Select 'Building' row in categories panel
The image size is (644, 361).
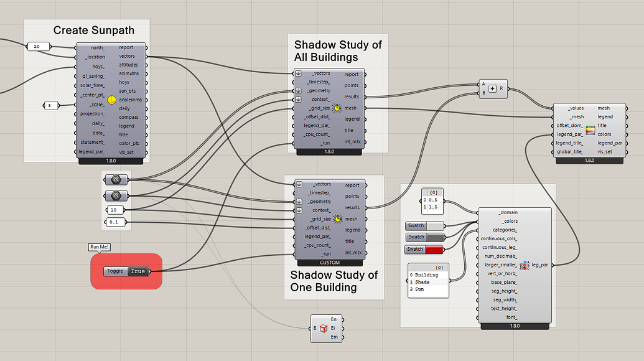pos(428,274)
